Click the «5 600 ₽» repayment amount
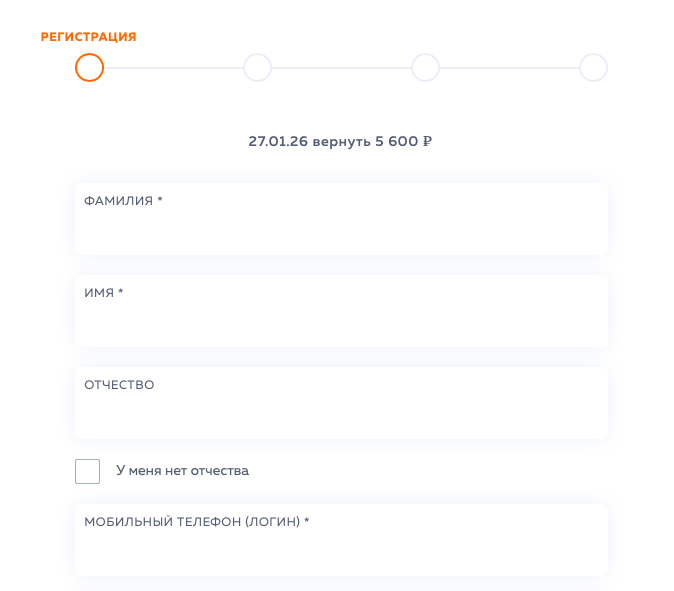Viewport: 674px width, 591px height. [403, 142]
